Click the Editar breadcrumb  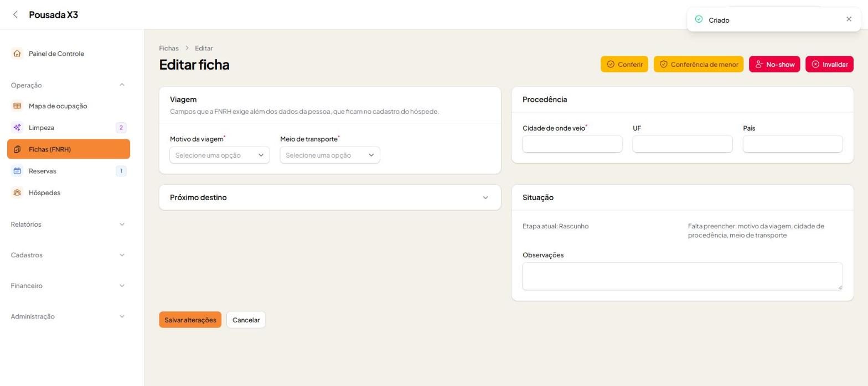(204, 48)
